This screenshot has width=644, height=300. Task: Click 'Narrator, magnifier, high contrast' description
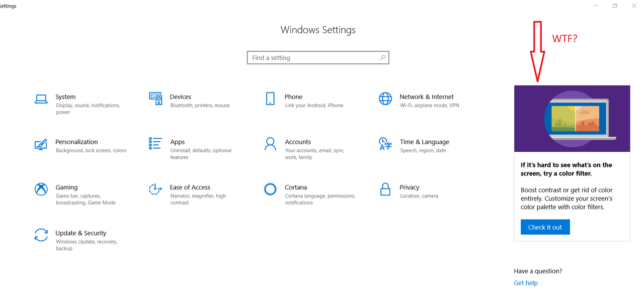click(198, 199)
